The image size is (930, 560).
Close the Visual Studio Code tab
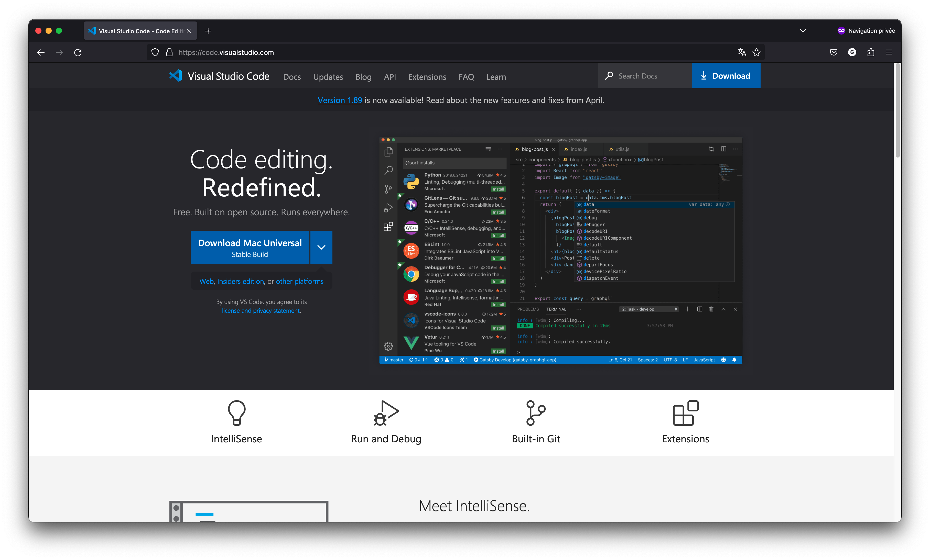point(189,31)
